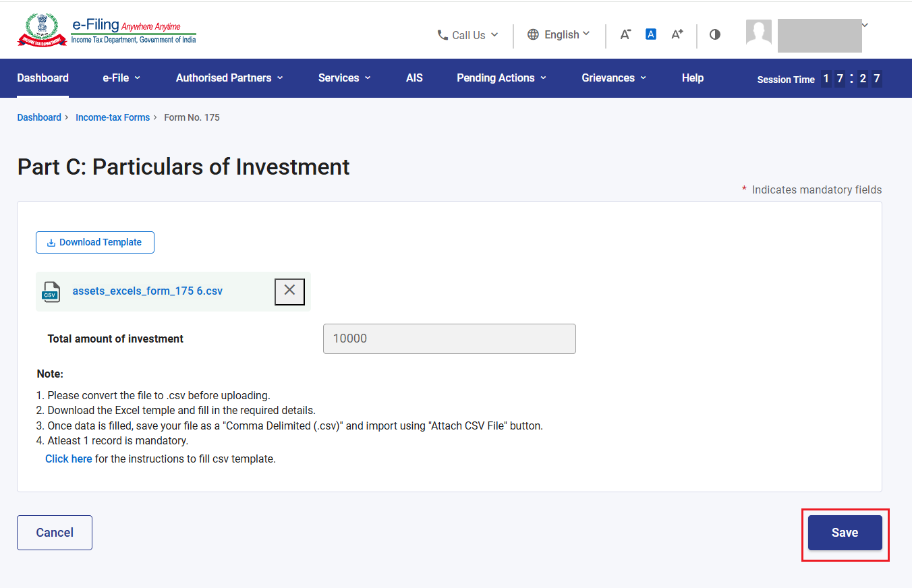Viewport: 912px width, 588px height.
Task: Open the Help page
Action: pos(692,78)
